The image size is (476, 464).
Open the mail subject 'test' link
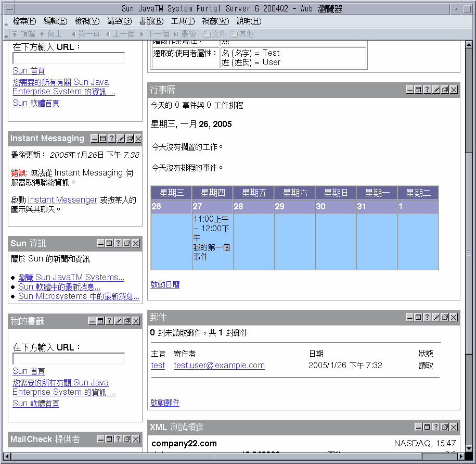coord(158,365)
